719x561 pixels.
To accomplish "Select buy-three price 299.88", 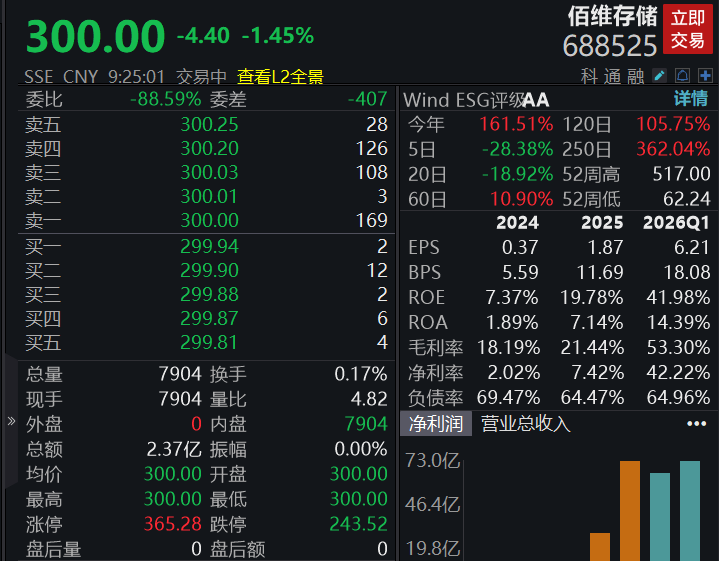I will click(x=210, y=294).
